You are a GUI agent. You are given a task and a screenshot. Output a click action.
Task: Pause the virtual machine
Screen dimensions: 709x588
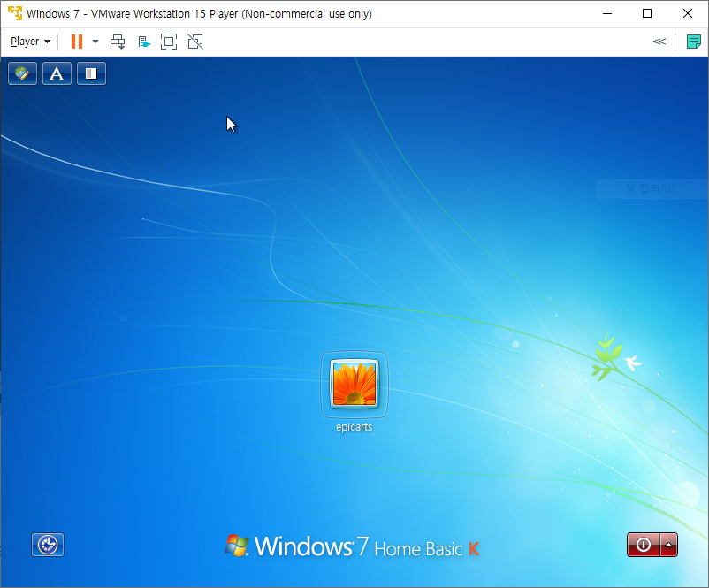[x=77, y=42]
